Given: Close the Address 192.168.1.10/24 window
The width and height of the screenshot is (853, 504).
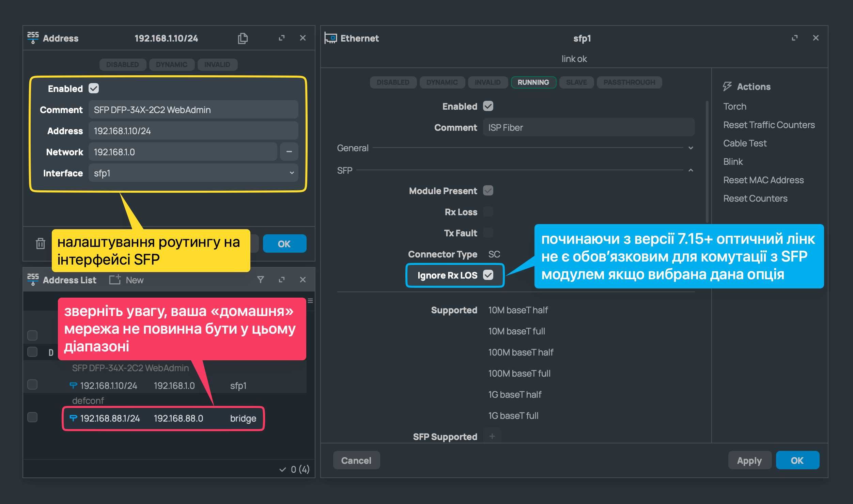Looking at the screenshot, I should click(303, 38).
